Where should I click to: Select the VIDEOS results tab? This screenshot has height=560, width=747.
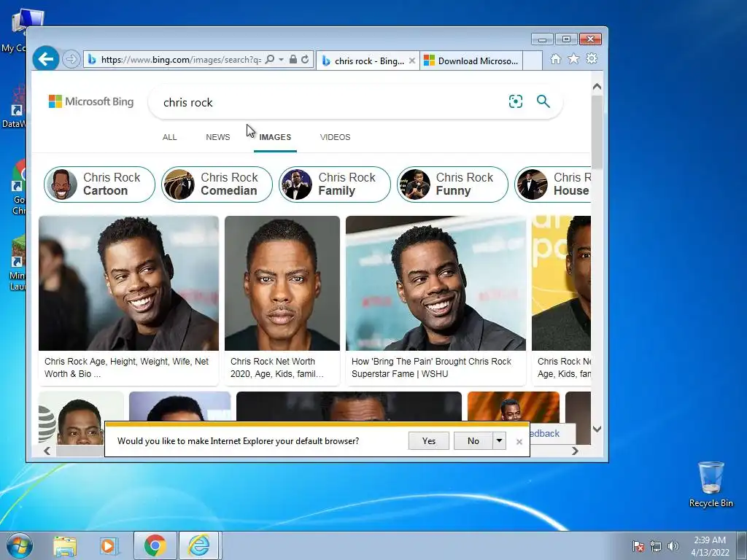335,137
